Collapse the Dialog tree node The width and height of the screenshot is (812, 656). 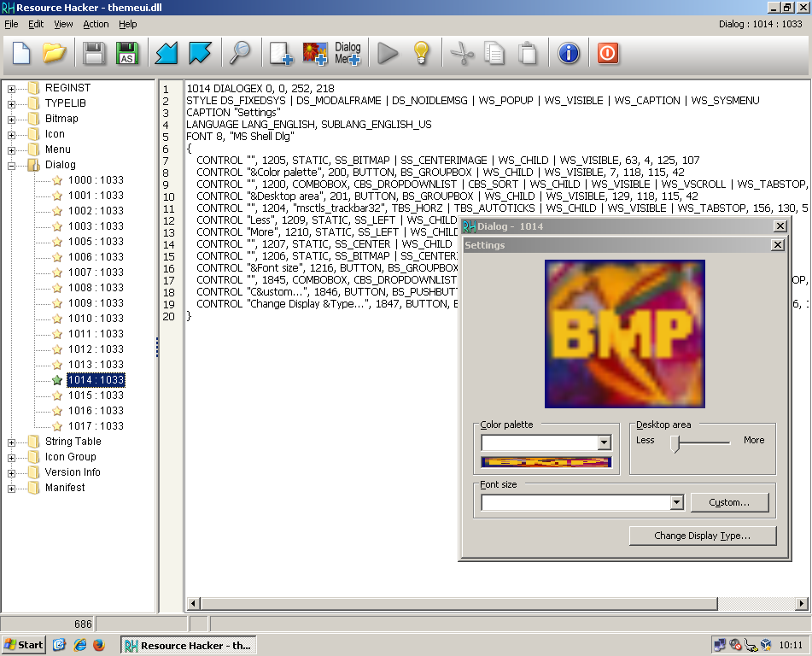(12, 165)
